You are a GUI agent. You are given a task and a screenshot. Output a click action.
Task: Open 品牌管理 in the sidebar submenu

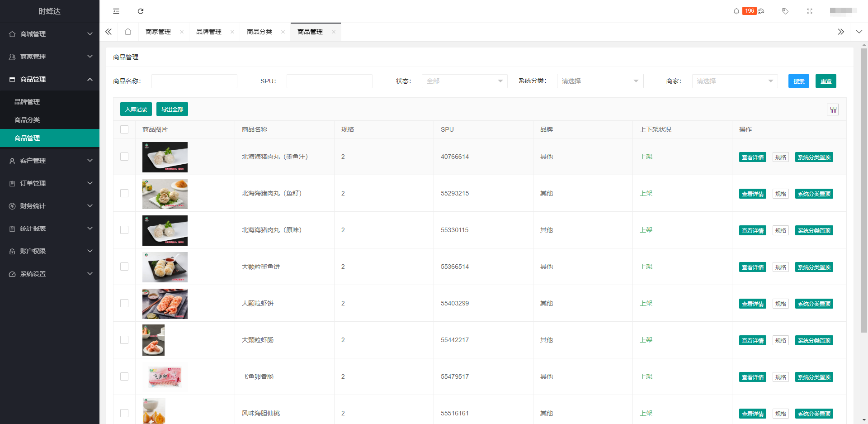coord(50,102)
